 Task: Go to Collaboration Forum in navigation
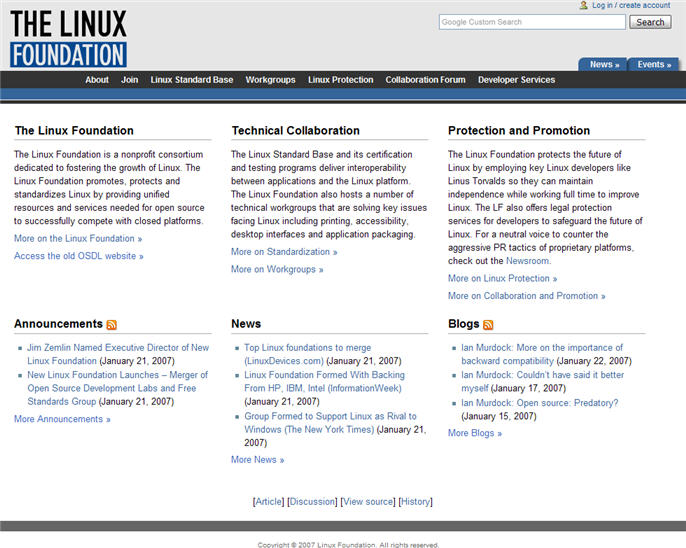(425, 80)
